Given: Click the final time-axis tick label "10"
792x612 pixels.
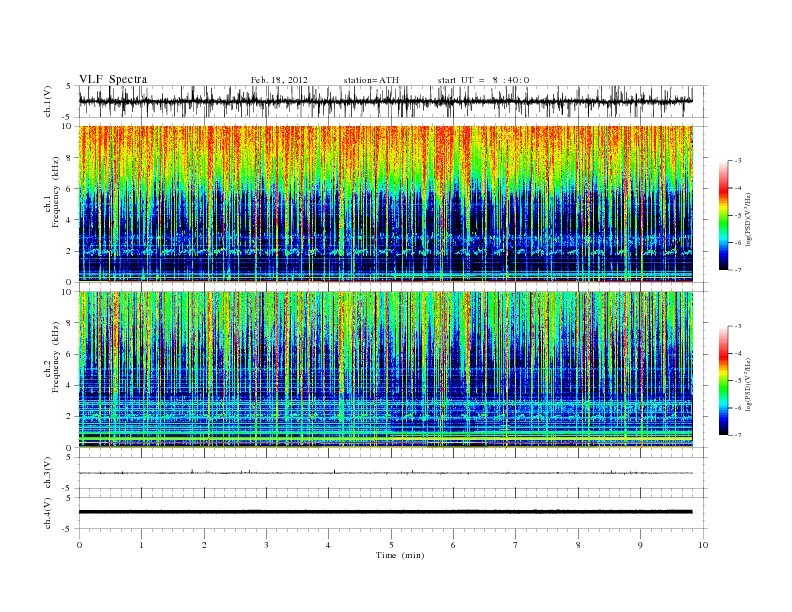Looking at the screenshot, I should (703, 545).
